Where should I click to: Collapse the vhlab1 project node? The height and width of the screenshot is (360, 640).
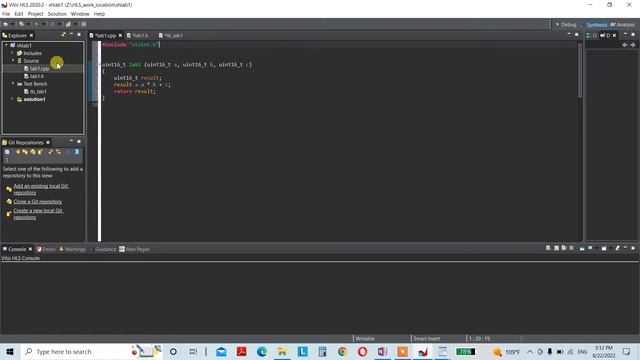click(x=6, y=45)
